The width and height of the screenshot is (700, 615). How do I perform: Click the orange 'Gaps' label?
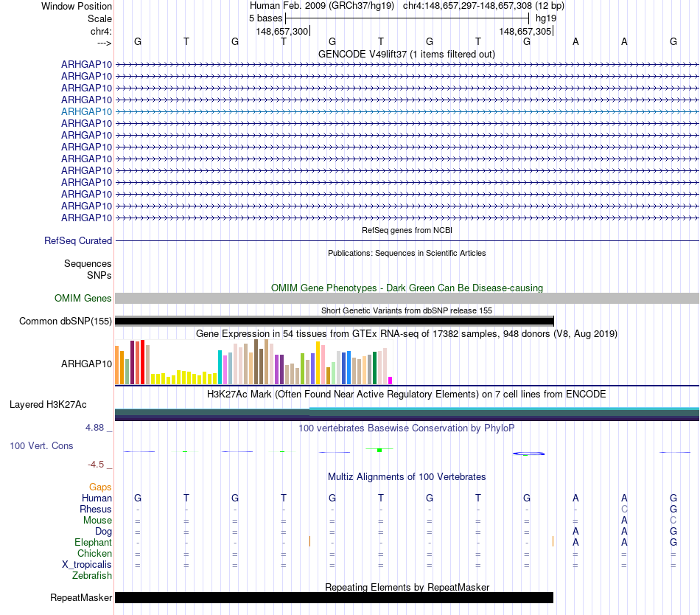(100, 487)
